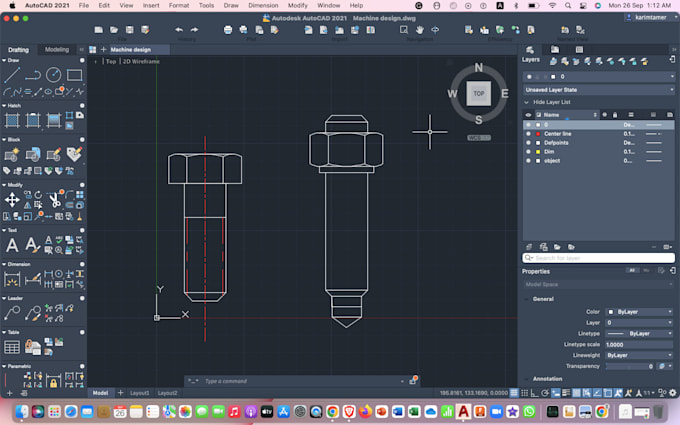
Task: Open the Modify menu
Action: pyautogui.click(x=298, y=5)
